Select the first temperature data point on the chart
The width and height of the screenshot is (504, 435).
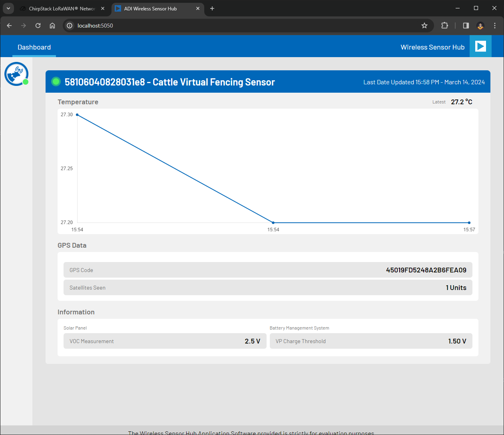click(77, 115)
